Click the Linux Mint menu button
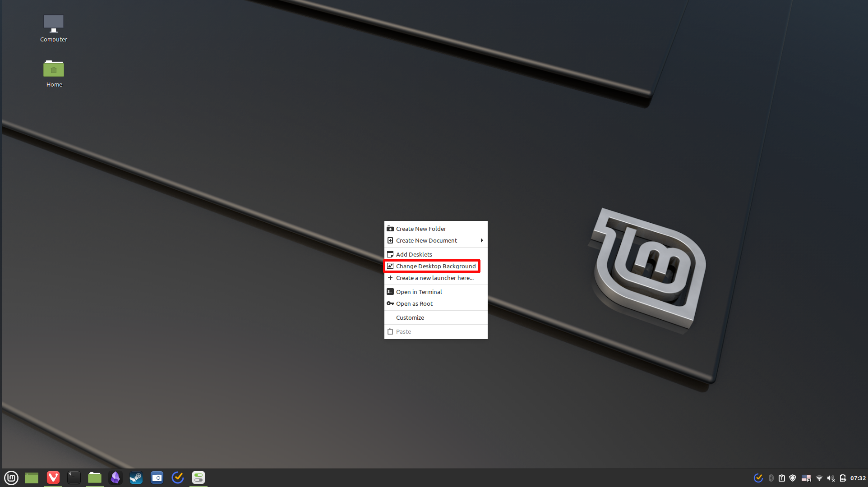The height and width of the screenshot is (487, 868). click(12, 477)
